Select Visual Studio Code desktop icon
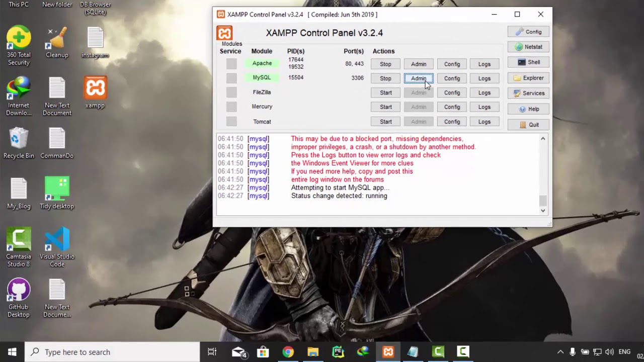 [x=57, y=247]
